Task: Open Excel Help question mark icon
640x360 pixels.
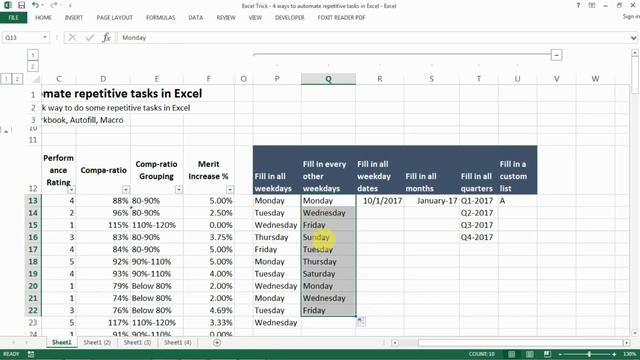Action: tap(578, 6)
